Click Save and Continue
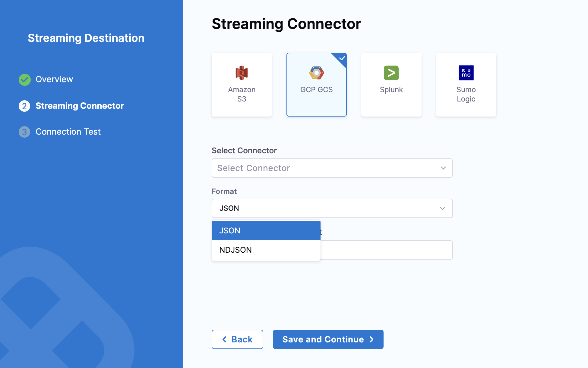The image size is (588, 368). (x=328, y=339)
